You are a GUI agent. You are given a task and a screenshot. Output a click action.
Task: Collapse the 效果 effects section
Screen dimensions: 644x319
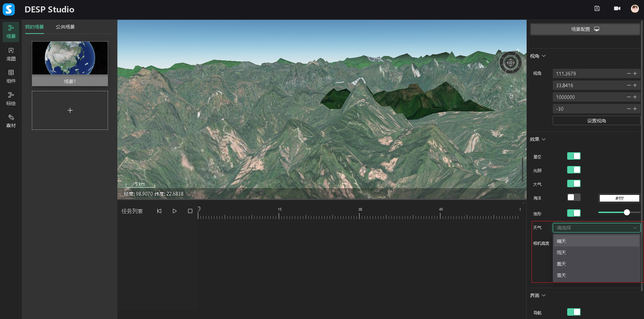[538, 139]
